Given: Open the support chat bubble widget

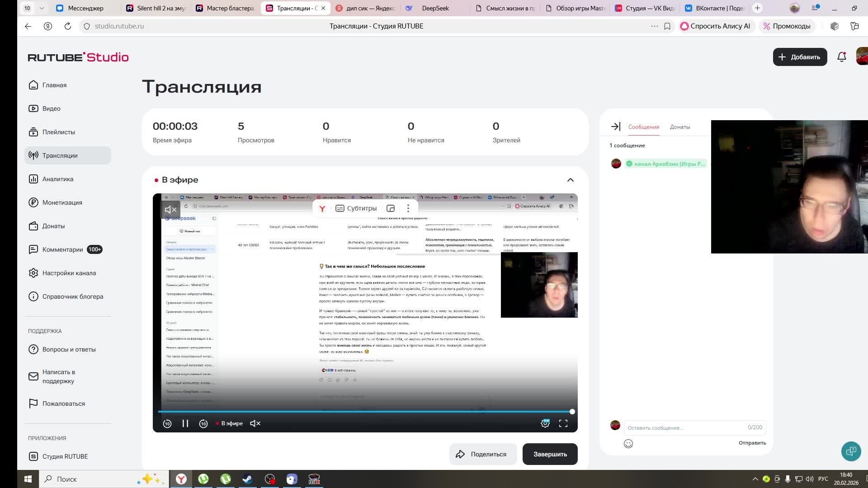Looking at the screenshot, I should point(851,451).
